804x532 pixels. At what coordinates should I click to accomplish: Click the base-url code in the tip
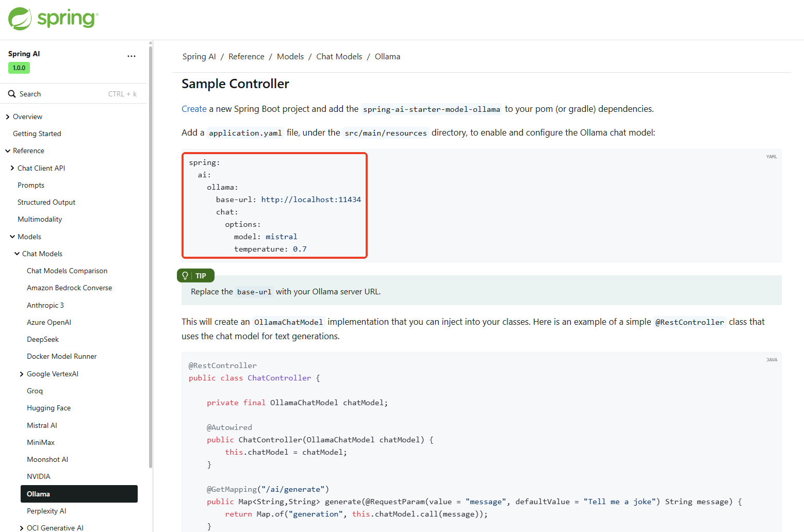click(254, 292)
